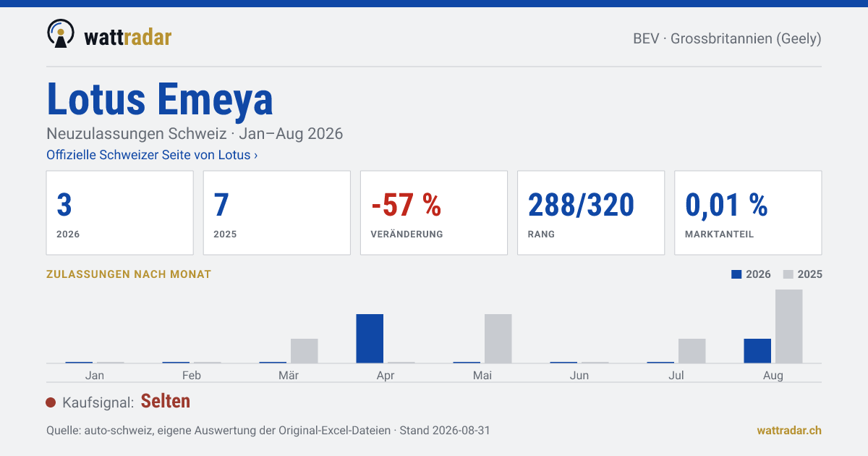
Task: Click the Feb axis label
Action: coord(192,375)
